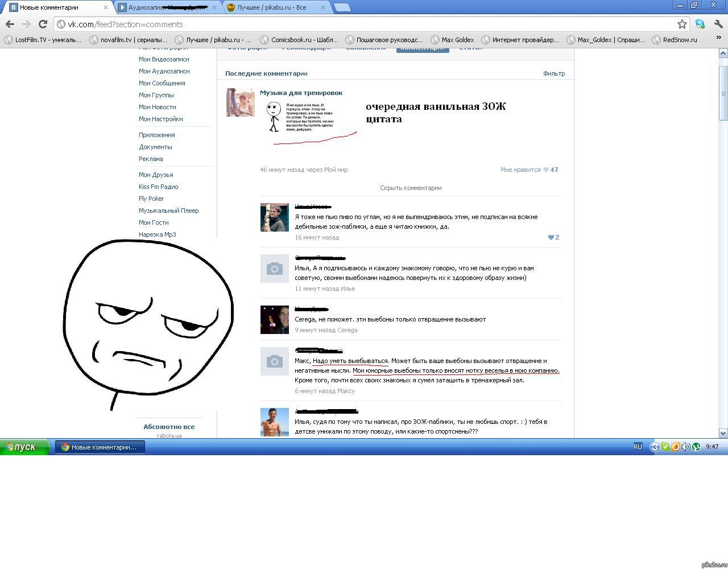Click the vertical scrollbar thumb

point(723,93)
